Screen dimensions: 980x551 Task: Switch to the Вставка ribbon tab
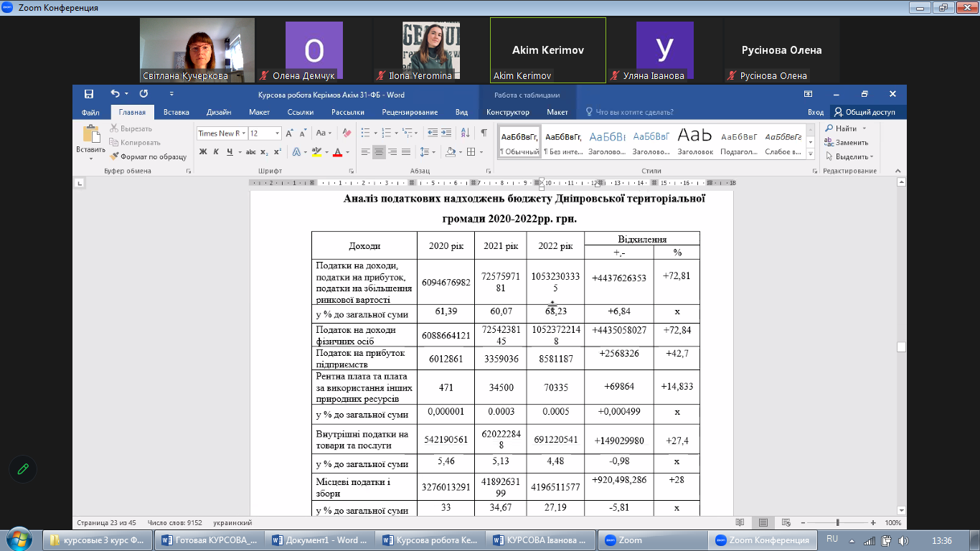(x=176, y=112)
